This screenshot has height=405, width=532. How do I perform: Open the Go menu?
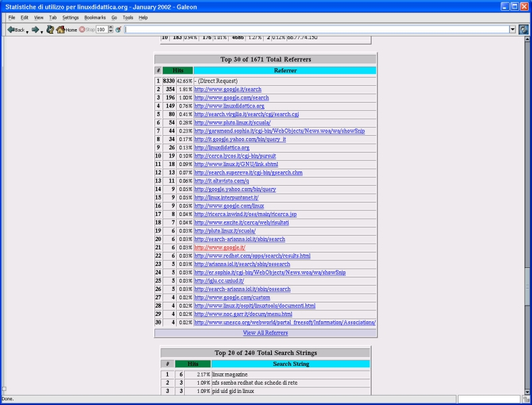[x=114, y=18]
